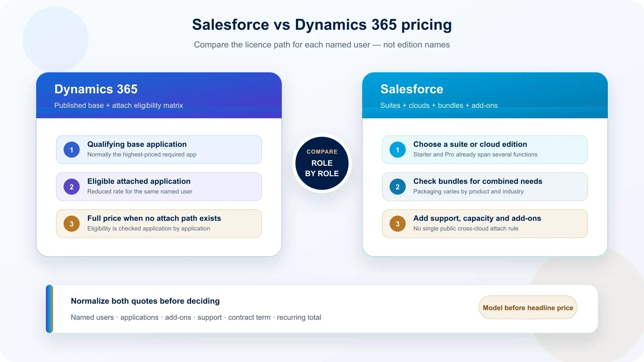Select Eligibility is checked application by application
This screenshot has width=644, height=362.
pos(149,228)
